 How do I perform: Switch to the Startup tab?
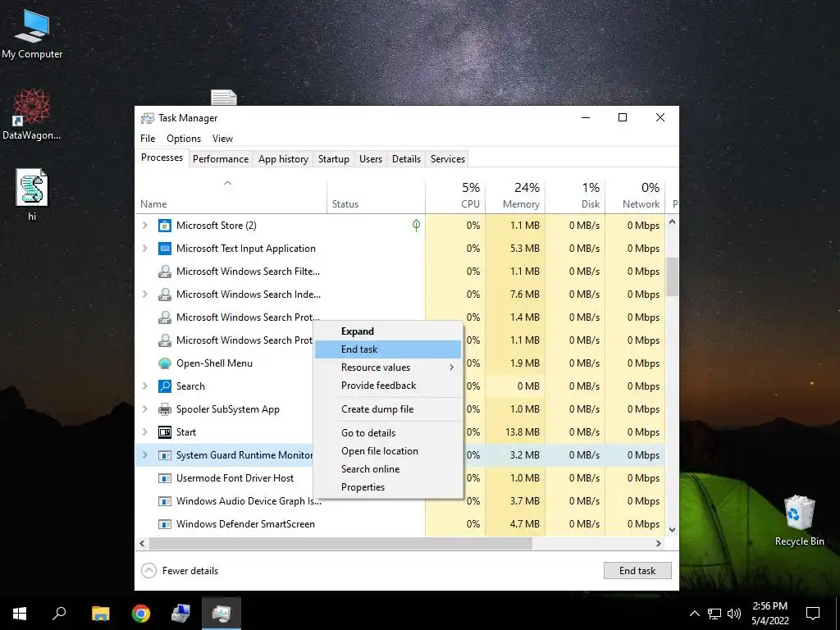(x=334, y=159)
